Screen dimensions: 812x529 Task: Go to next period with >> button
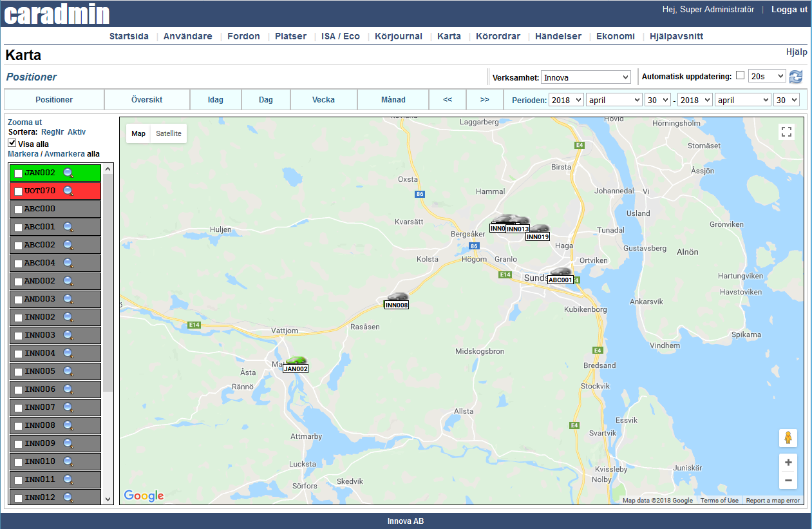485,100
